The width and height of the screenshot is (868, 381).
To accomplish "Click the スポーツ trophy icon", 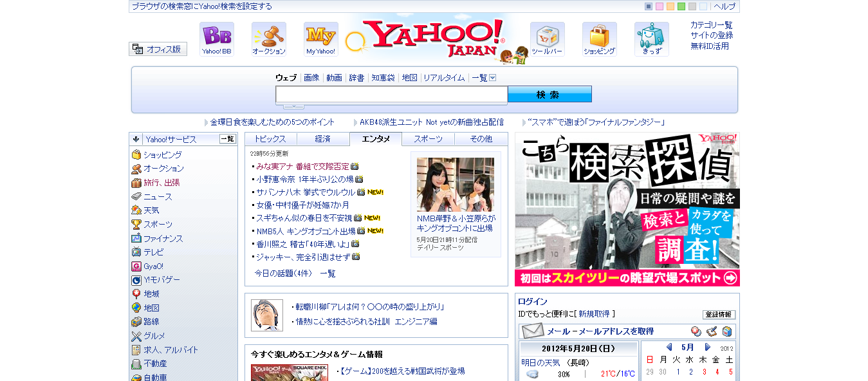I will (x=136, y=225).
